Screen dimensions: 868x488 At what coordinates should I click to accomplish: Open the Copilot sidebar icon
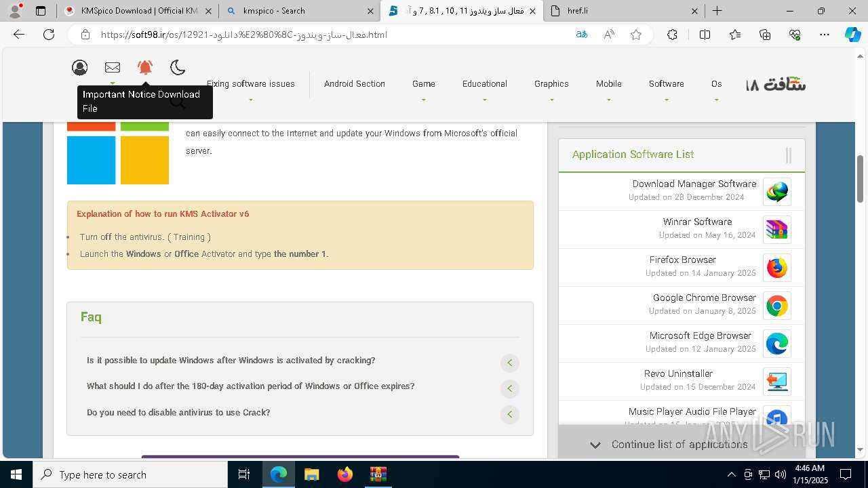pos(852,35)
